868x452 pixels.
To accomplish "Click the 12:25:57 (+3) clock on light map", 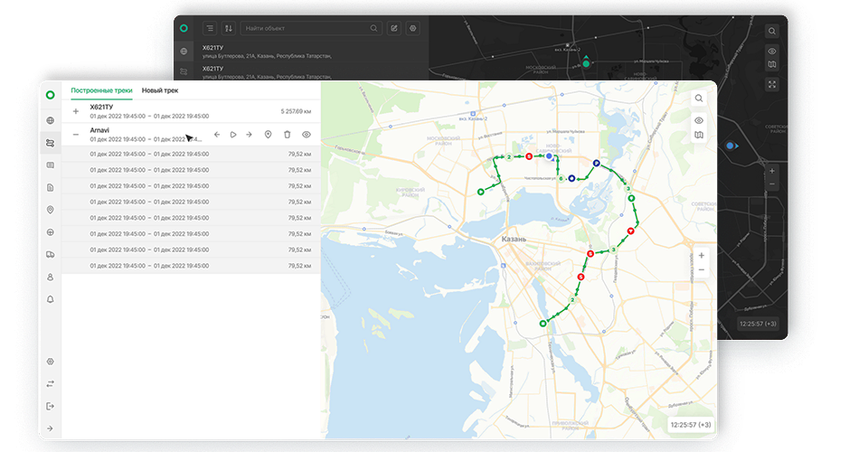I will point(691,425).
